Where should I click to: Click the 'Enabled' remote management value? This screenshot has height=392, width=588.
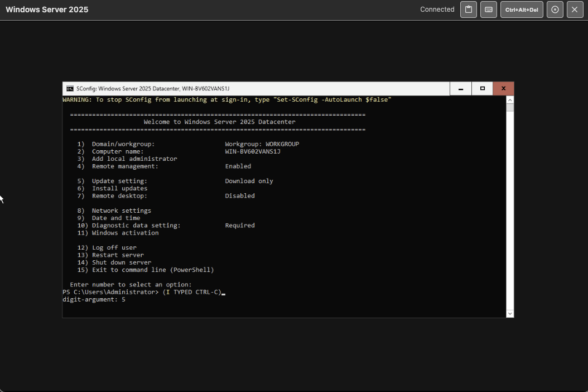click(238, 166)
